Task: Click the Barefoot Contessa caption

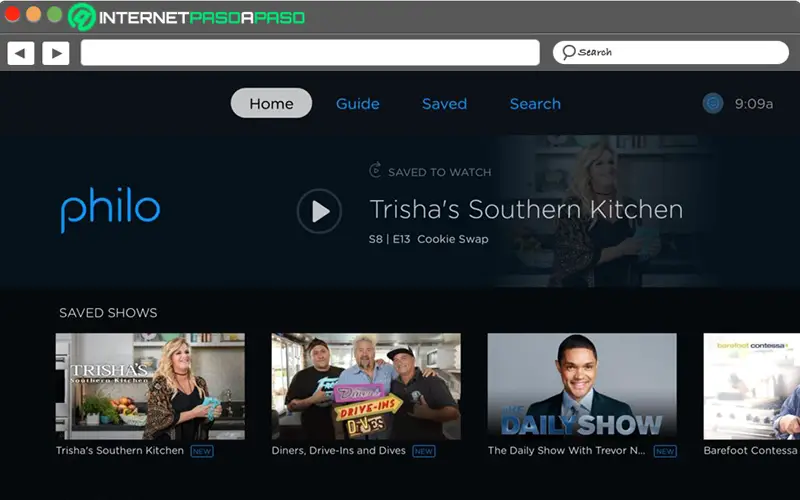Action: tap(751, 451)
